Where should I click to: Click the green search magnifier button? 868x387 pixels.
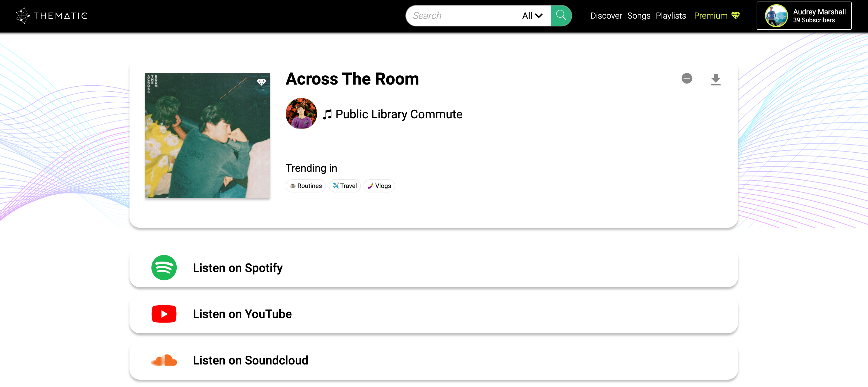[x=561, y=15]
